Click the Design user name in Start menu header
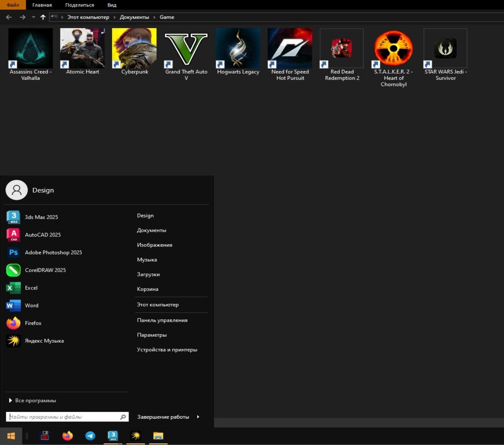Viewport: 504px width, 445px height. tap(43, 190)
